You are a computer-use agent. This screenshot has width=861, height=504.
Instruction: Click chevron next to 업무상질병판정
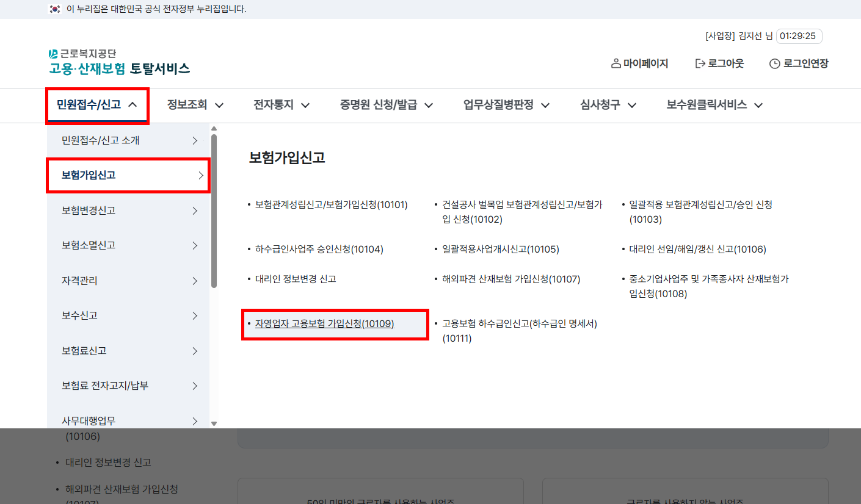[x=545, y=106]
